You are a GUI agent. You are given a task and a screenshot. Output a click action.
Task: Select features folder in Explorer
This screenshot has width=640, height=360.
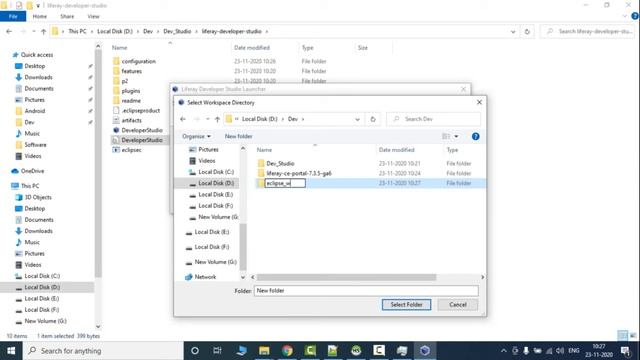pyautogui.click(x=131, y=71)
